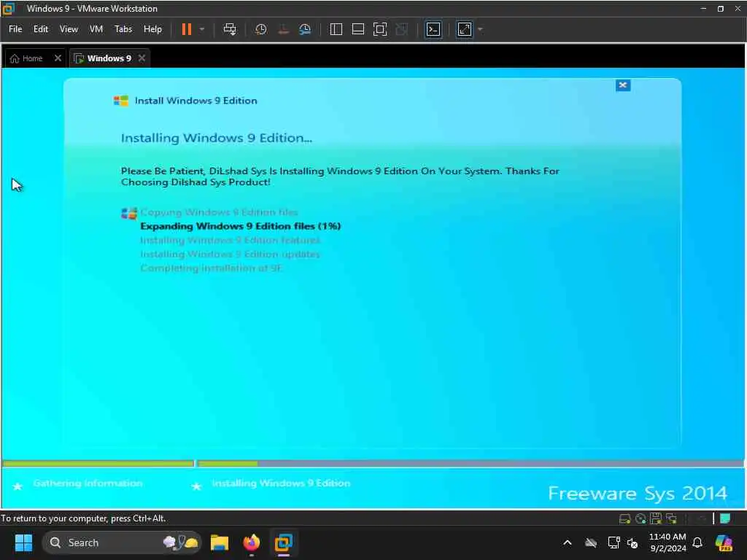Screen dimensions: 747x560
Task: Pause the virtual machine
Action: point(187,29)
